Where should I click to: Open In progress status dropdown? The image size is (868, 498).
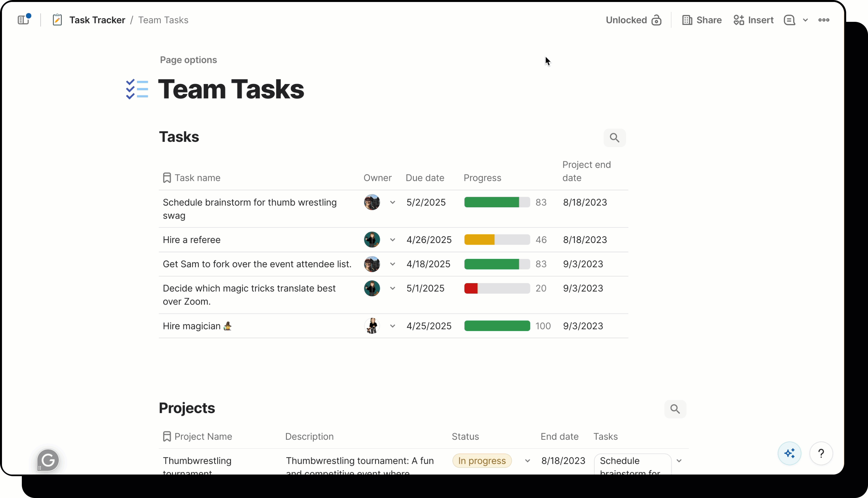click(528, 461)
